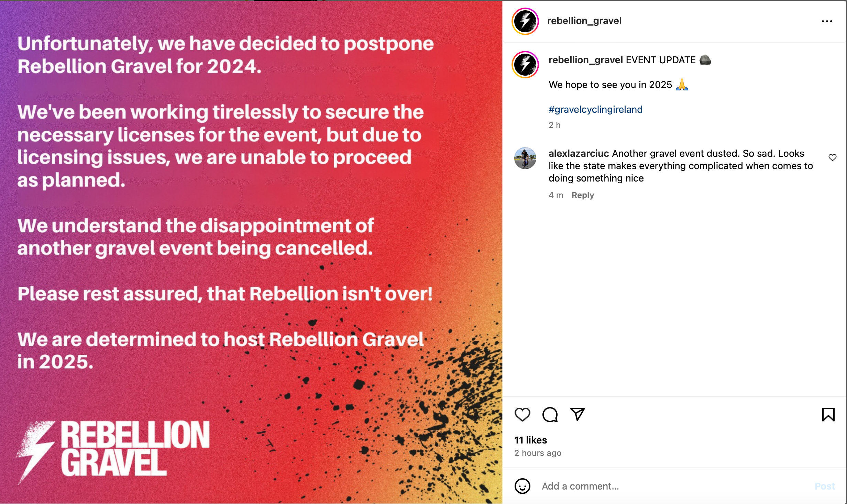
Task: Click the rebellion_gravel username in the caption
Action: (x=585, y=60)
